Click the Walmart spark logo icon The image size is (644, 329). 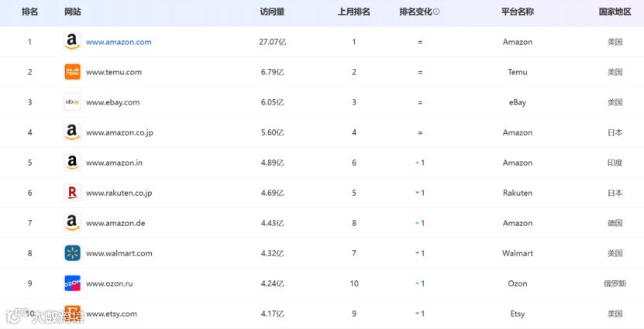[x=72, y=253]
